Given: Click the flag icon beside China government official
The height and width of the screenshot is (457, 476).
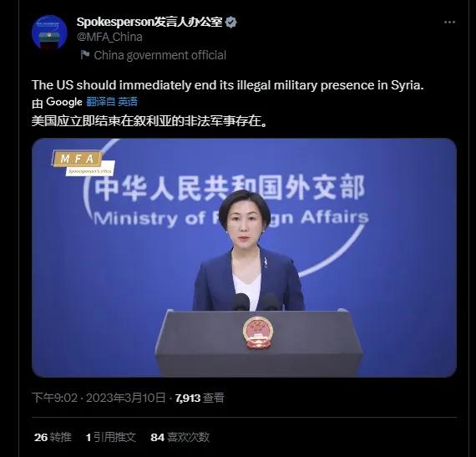Looking at the screenshot, I should 85,55.
